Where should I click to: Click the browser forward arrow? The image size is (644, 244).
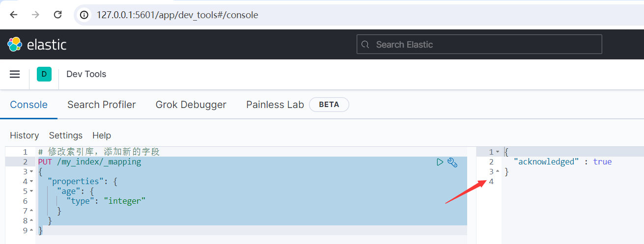35,15
